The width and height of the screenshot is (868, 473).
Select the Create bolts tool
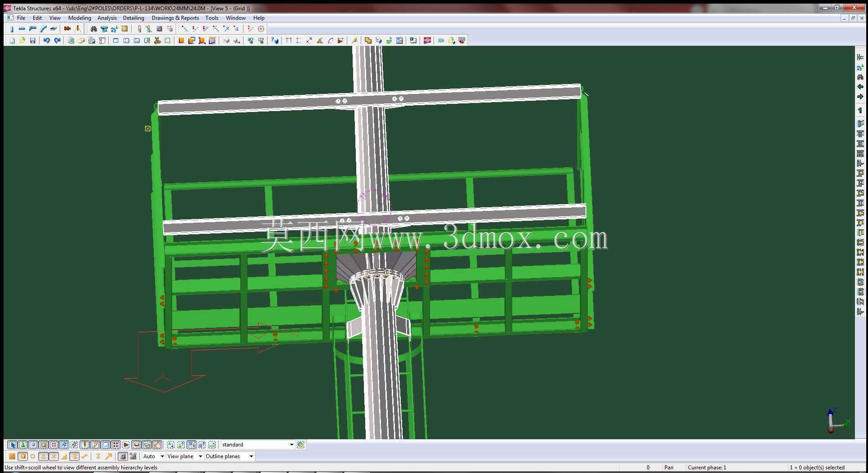67,29
